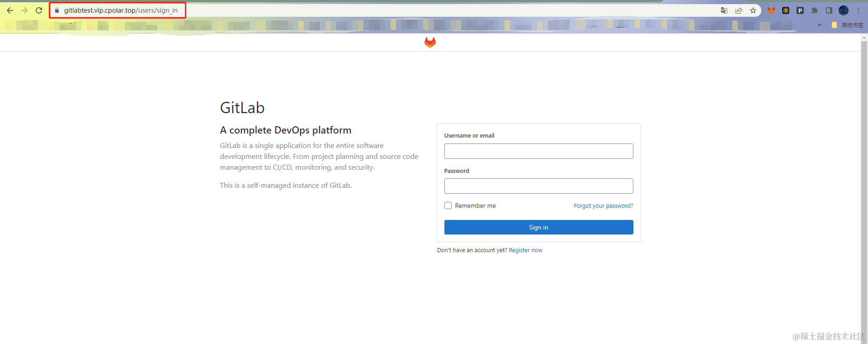This screenshot has width=868, height=344.
Task: Open the black P extension icon
Action: (x=800, y=10)
